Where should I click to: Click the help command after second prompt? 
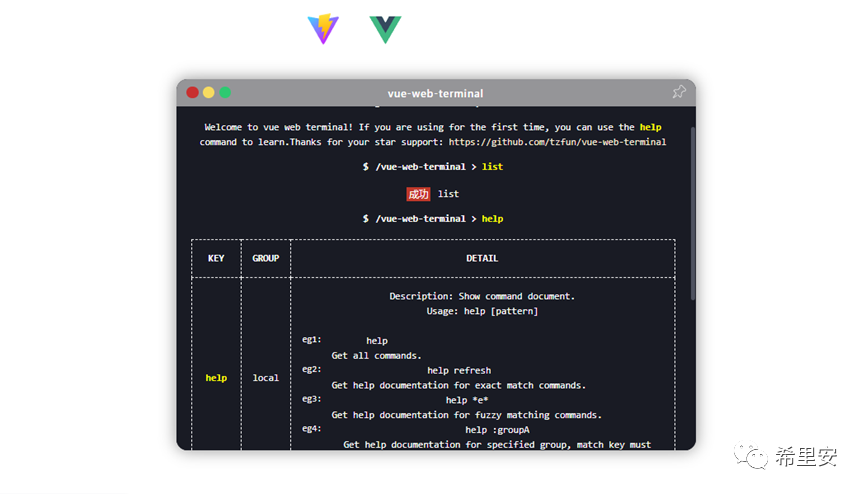[x=492, y=219]
